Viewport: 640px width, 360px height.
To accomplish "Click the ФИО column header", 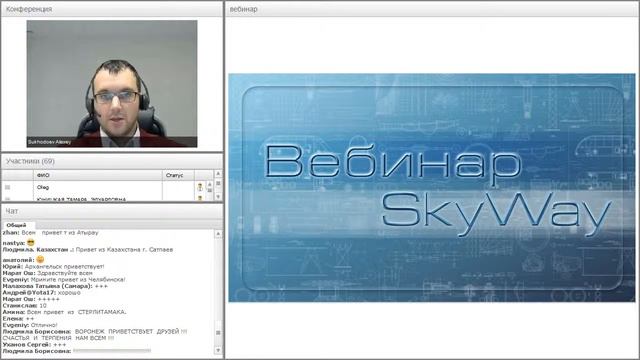I will (98, 175).
